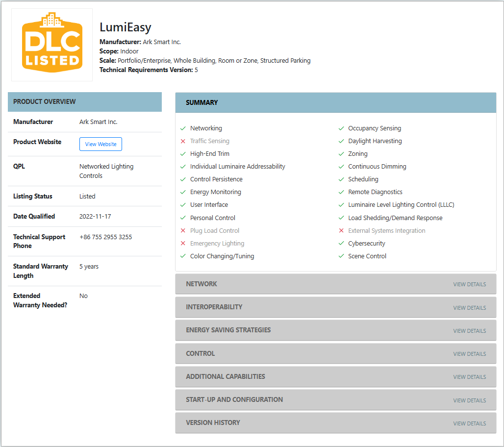The width and height of the screenshot is (504, 447).
Task: Click the checkmark beside Color Changing/Tuning
Action: (183, 256)
